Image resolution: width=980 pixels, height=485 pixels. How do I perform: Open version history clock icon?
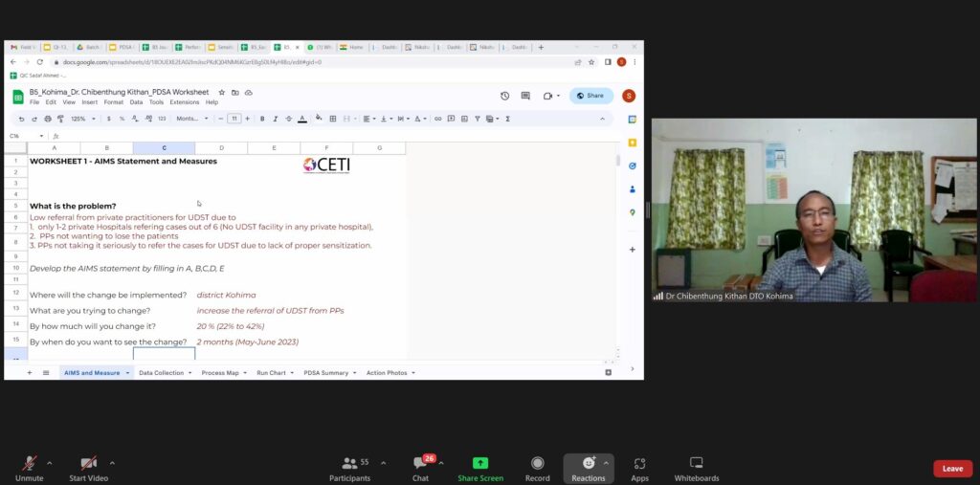point(504,96)
